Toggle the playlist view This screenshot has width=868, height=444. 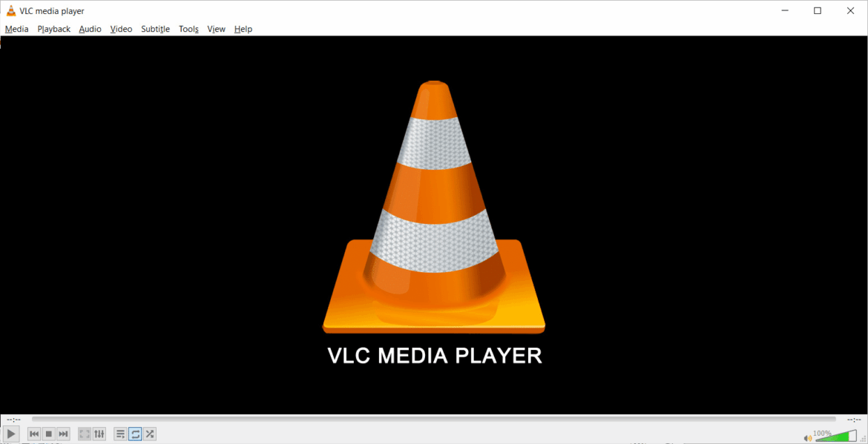(x=120, y=434)
